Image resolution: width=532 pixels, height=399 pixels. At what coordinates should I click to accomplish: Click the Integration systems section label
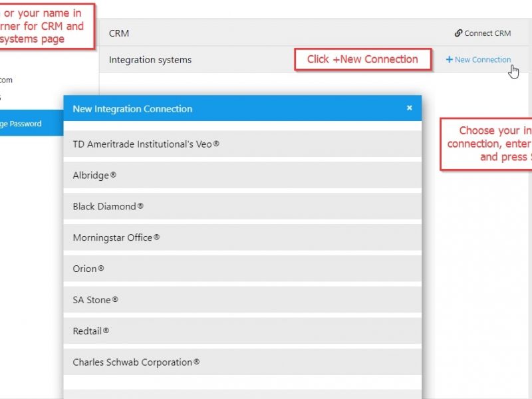pyautogui.click(x=150, y=60)
